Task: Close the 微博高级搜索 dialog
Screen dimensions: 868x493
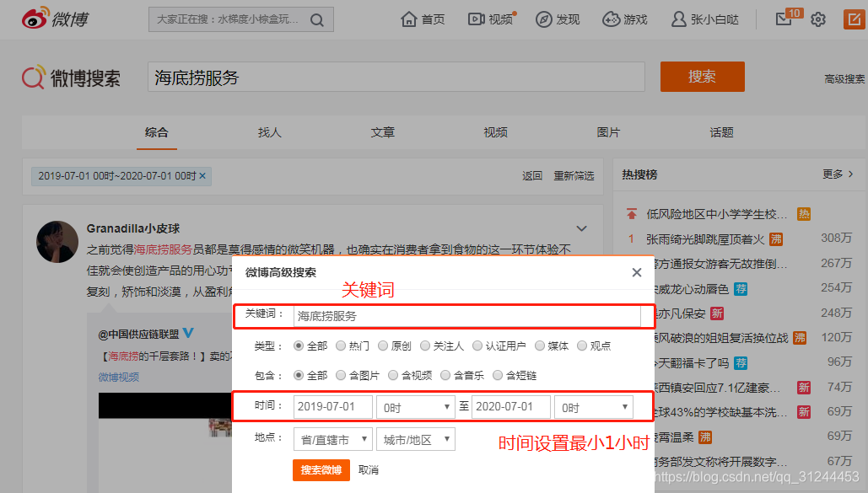Action: pos(637,272)
